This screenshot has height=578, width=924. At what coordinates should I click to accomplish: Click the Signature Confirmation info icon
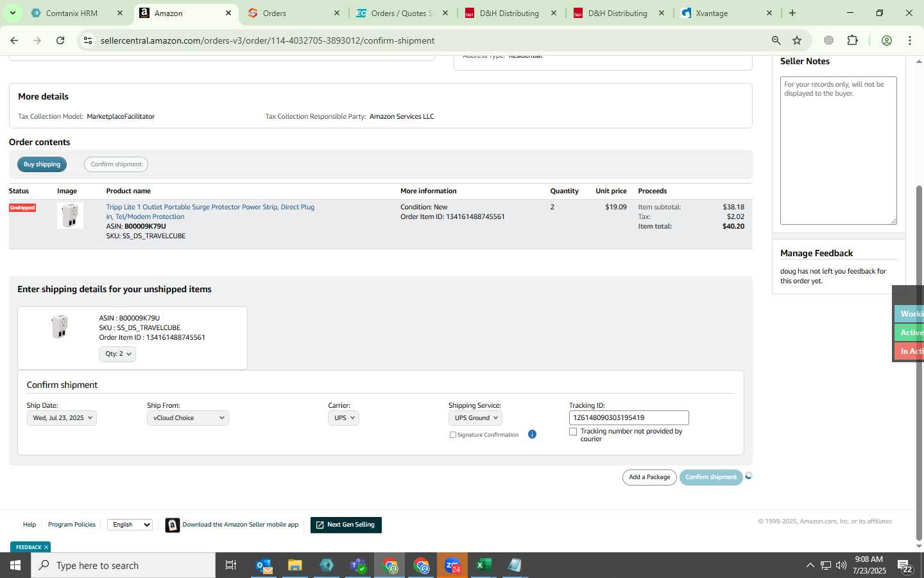(x=532, y=434)
